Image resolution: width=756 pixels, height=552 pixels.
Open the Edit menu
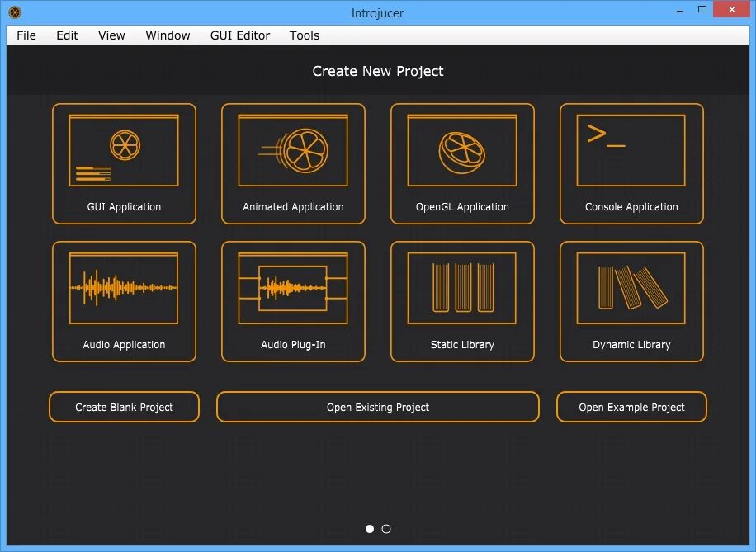point(67,35)
